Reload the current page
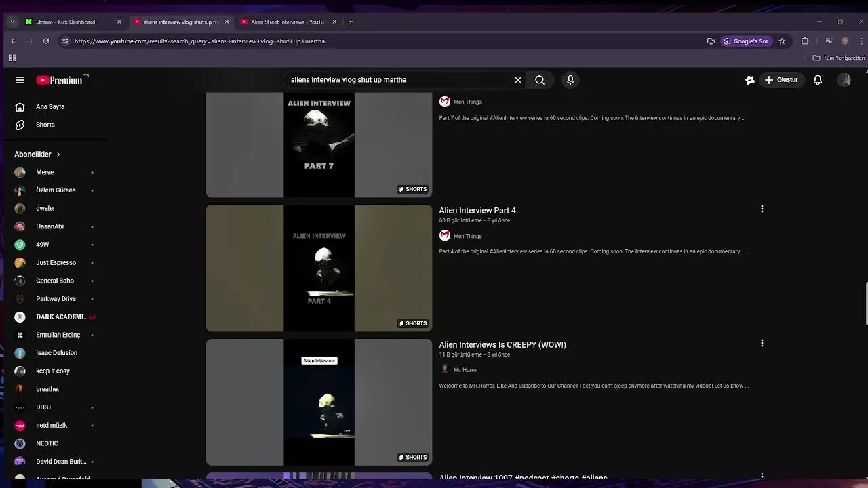Image resolution: width=868 pixels, height=488 pixels. click(x=46, y=41)
